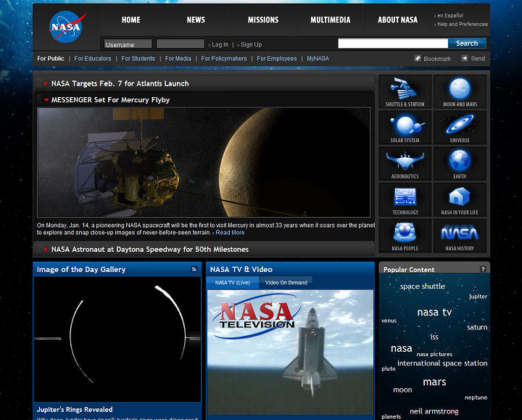Click into the search text box
522x420 pixels.
[393, 44]
